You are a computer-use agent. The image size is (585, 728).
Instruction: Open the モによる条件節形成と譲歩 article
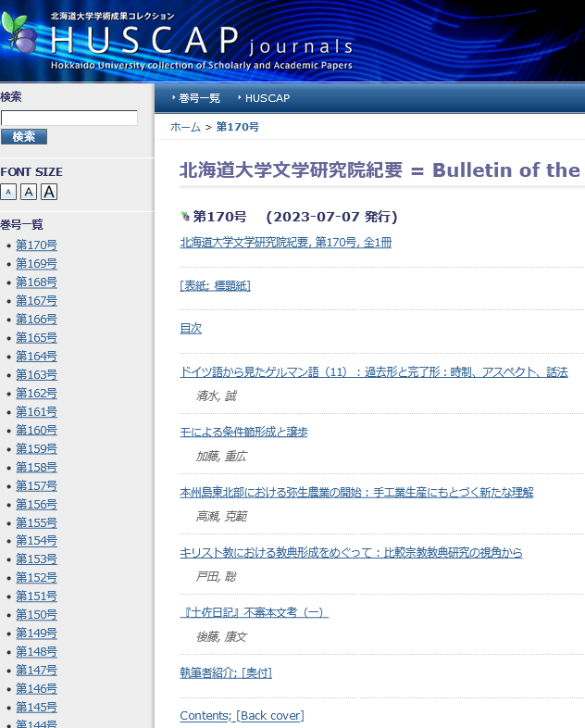(x=244, y=432)
